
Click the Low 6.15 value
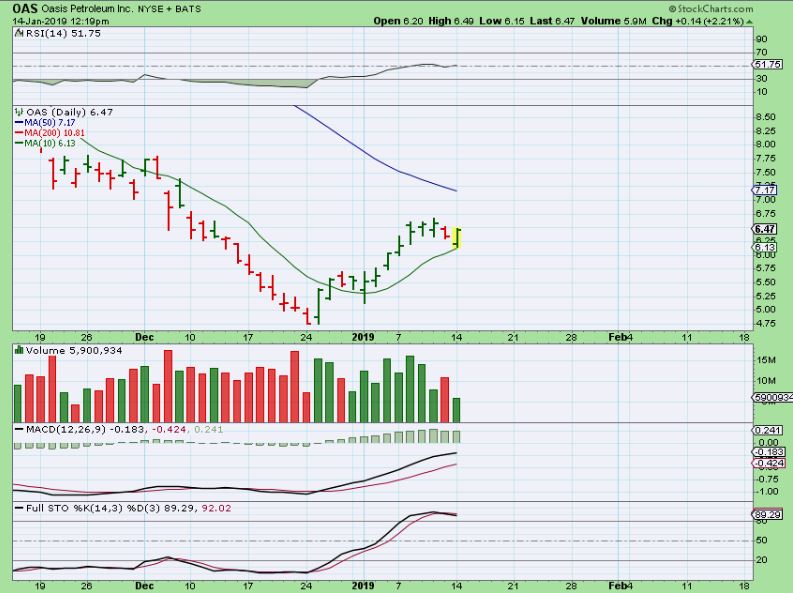pos(502,21)
